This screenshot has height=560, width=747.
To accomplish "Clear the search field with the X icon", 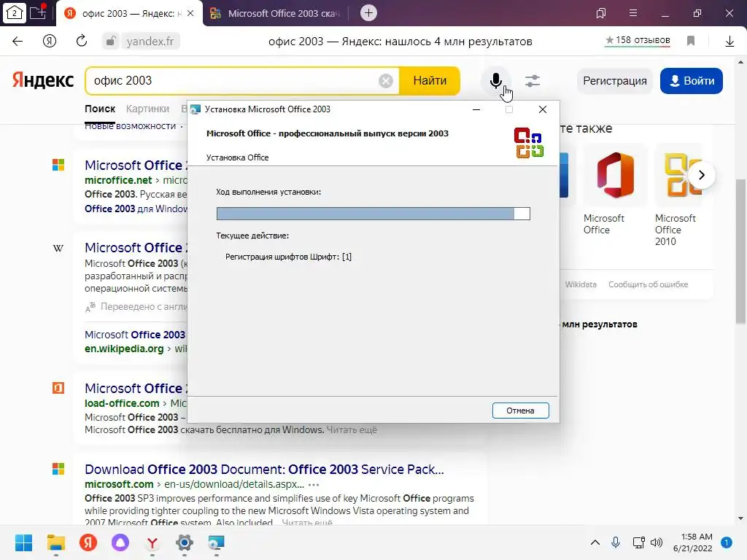I will pos(386,81).
